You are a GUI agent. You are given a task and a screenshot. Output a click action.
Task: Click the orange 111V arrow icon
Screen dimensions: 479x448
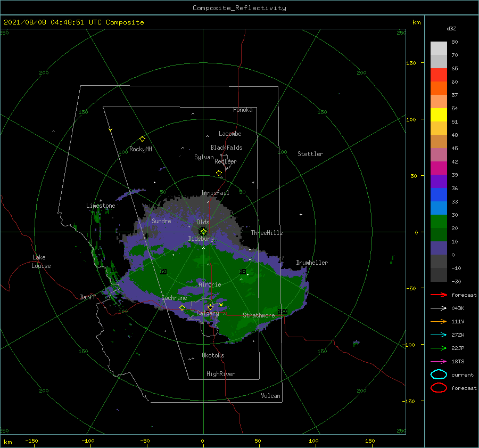click(439, 321)
